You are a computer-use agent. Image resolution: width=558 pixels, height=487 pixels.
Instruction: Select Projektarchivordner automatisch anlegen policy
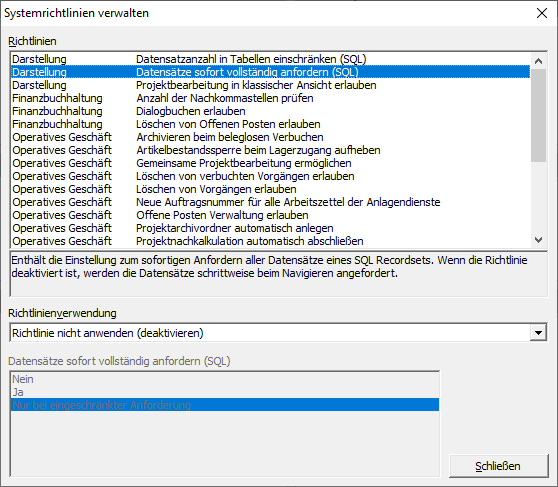tap(270, 228)
